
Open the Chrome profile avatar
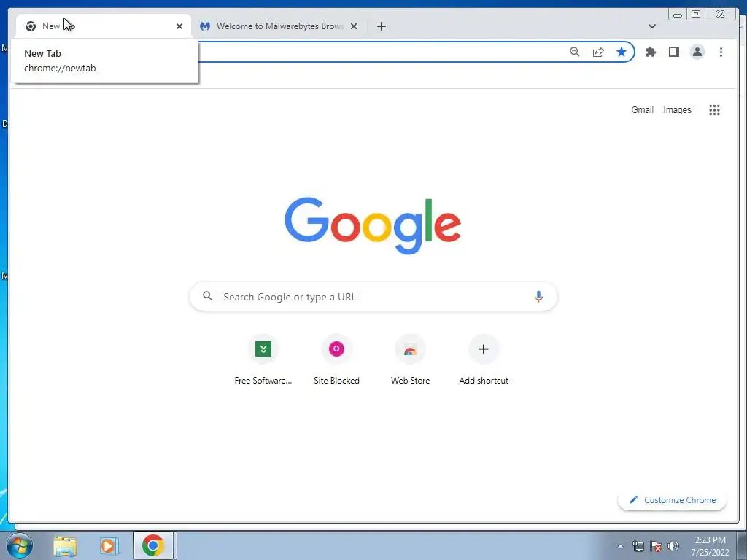(x=697, y=52)
